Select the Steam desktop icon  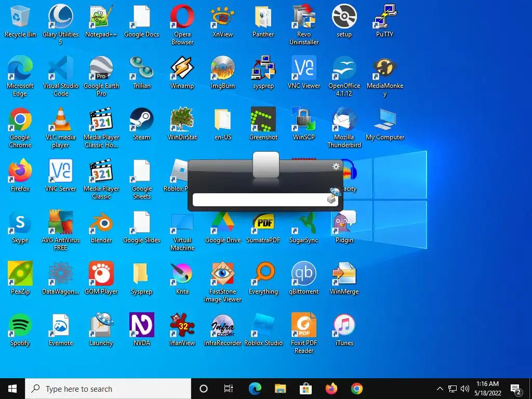tap(141, 124)
